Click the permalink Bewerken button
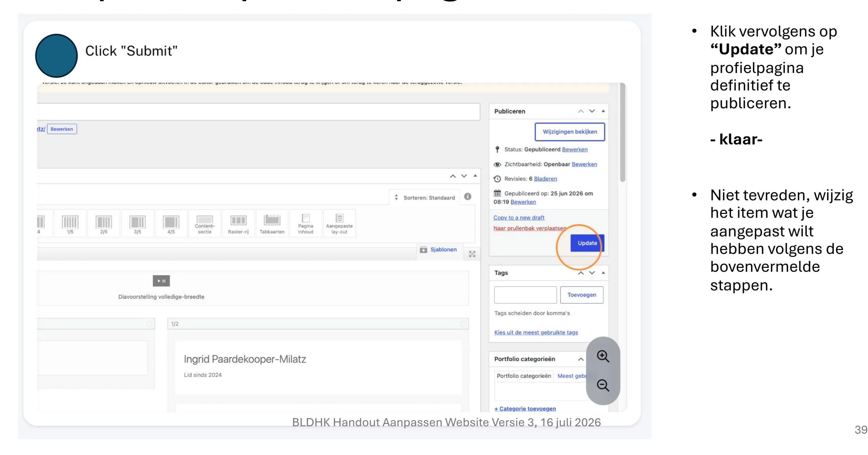The height and width of the screenshot is (455, 868). point(62,129)
